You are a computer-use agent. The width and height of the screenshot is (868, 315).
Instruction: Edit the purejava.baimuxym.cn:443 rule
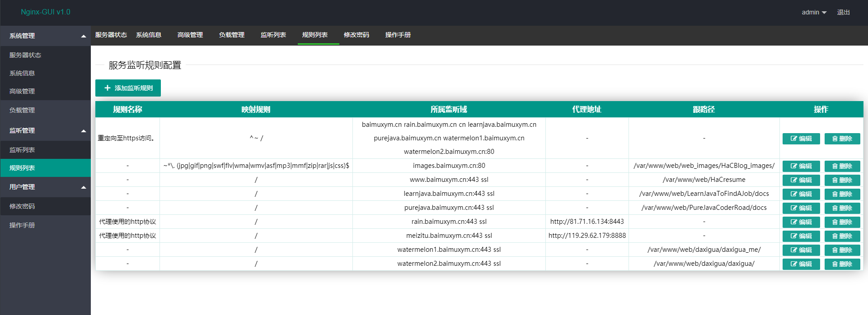coord(801,208)
